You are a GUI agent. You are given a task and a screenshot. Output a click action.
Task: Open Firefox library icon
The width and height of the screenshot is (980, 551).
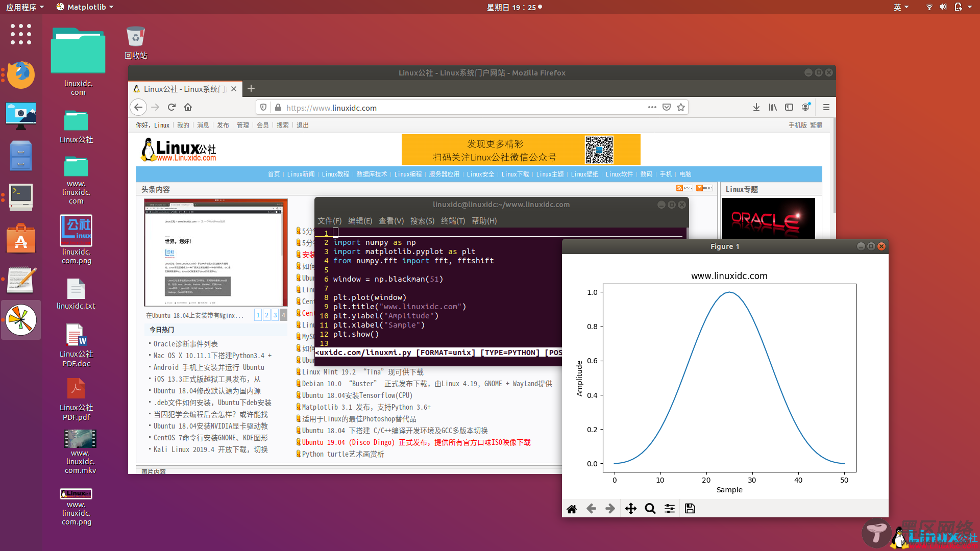(x=773, y=107)
